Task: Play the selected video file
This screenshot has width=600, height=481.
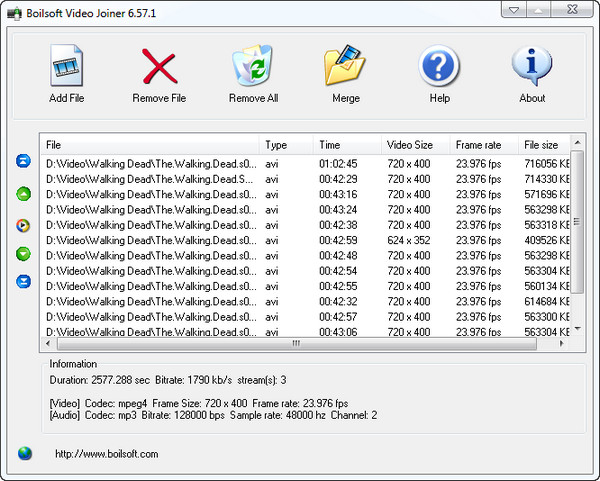Action: click(23, 225)
